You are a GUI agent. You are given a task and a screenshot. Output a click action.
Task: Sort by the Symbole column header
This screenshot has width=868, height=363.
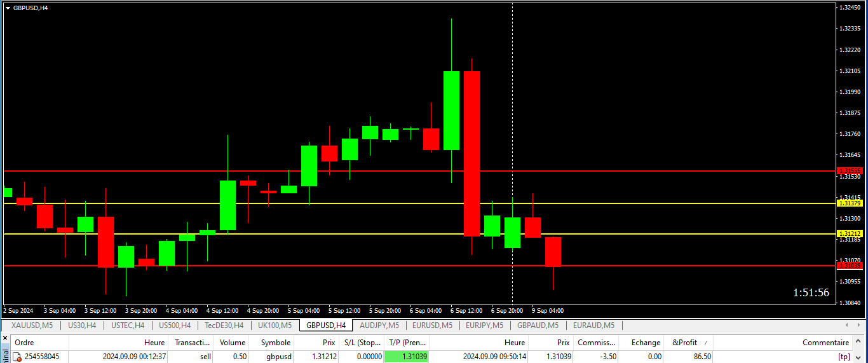point(275,343)
